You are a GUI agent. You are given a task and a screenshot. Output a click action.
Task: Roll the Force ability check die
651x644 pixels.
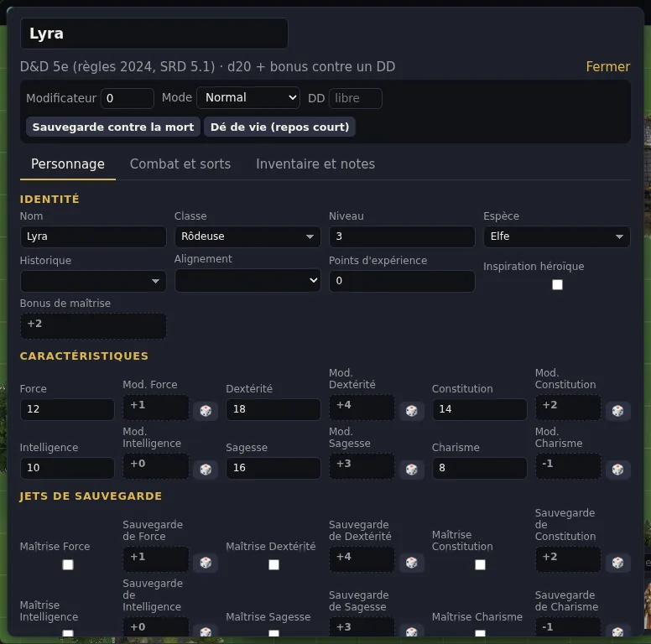(206, 411)
